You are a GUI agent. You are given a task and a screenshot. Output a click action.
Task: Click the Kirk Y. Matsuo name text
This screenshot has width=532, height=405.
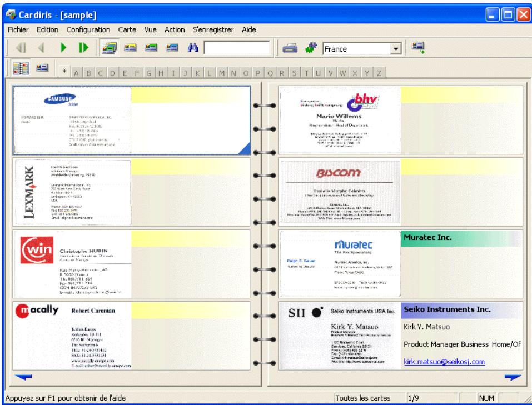click(x=426, y=327)
